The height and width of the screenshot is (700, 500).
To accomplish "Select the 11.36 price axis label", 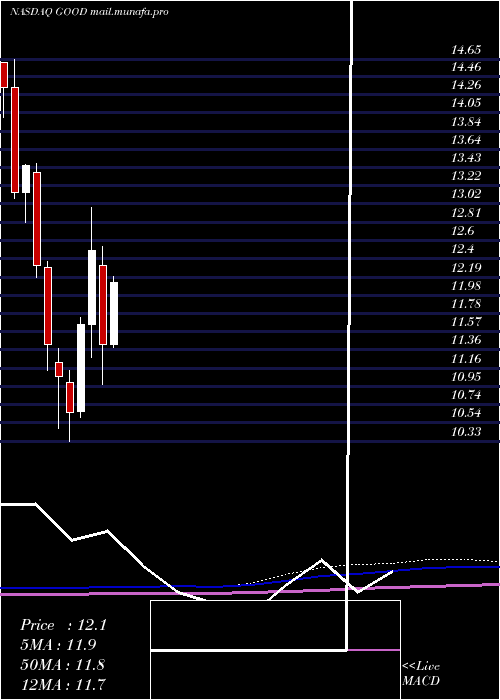I will (x=466, y=340).
